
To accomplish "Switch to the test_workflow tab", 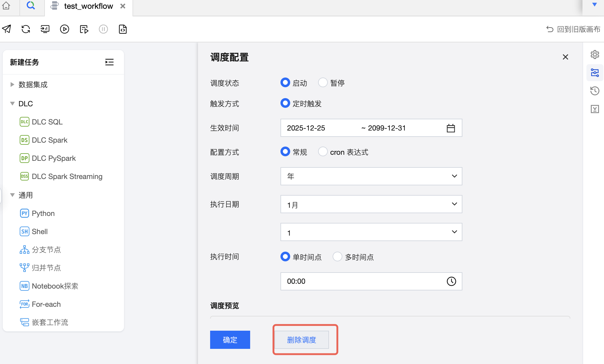I will pyautogui.click(x=88, y=6).
